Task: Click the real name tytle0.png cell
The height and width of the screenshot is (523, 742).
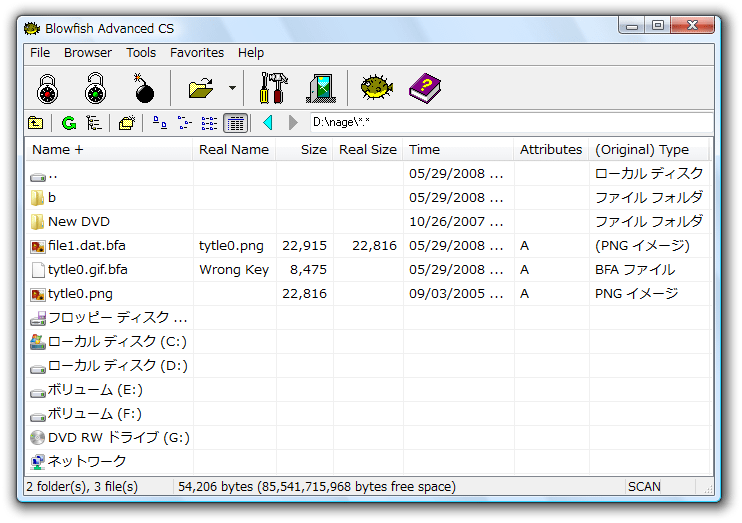Action: pyautogui.click(x=231, y=246)
